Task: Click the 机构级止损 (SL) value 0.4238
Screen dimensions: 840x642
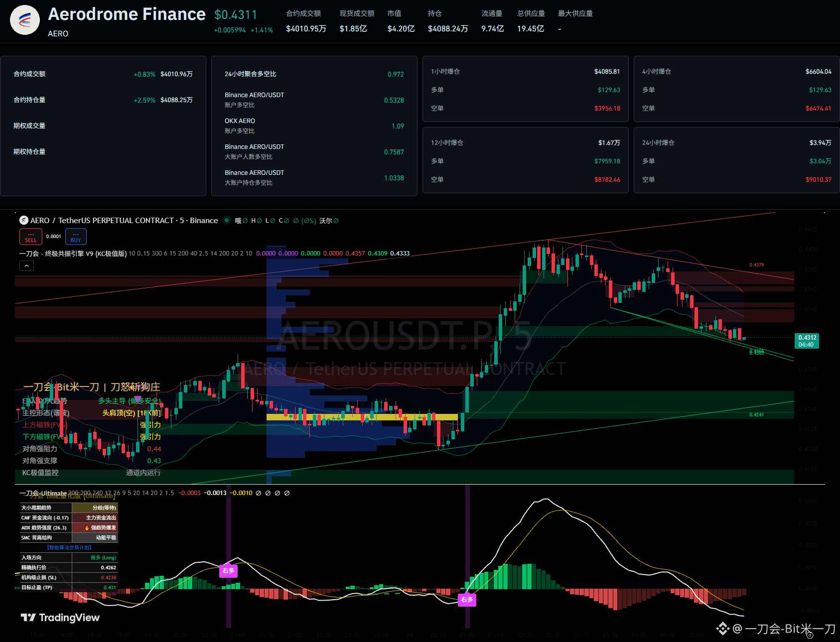Action: pyautogui.click(x=109, y=578)
